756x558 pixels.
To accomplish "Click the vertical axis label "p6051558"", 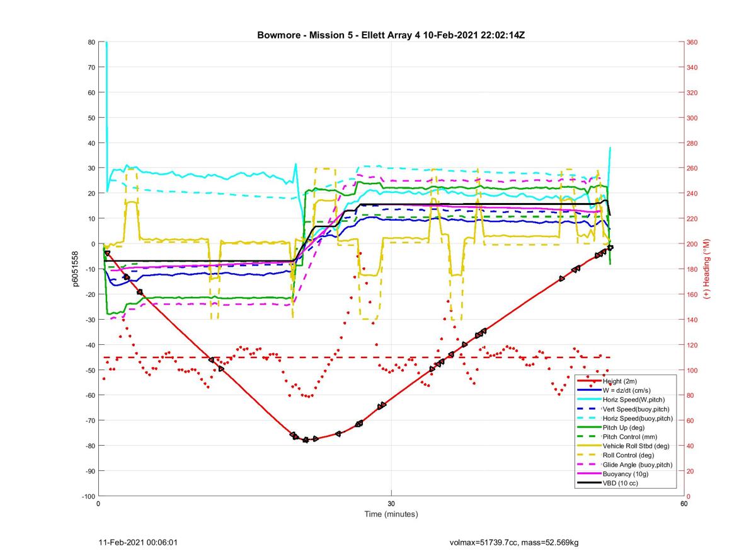I will [75, 269].
